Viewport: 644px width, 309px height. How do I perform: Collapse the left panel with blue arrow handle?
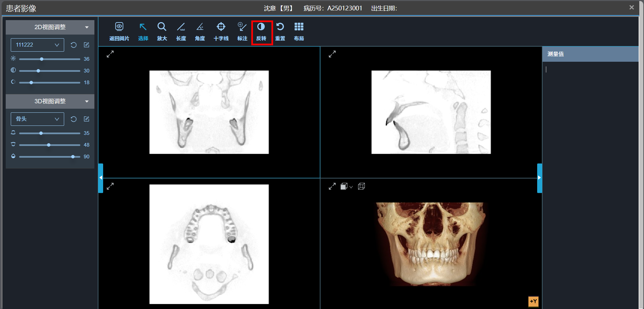(100, 178)
